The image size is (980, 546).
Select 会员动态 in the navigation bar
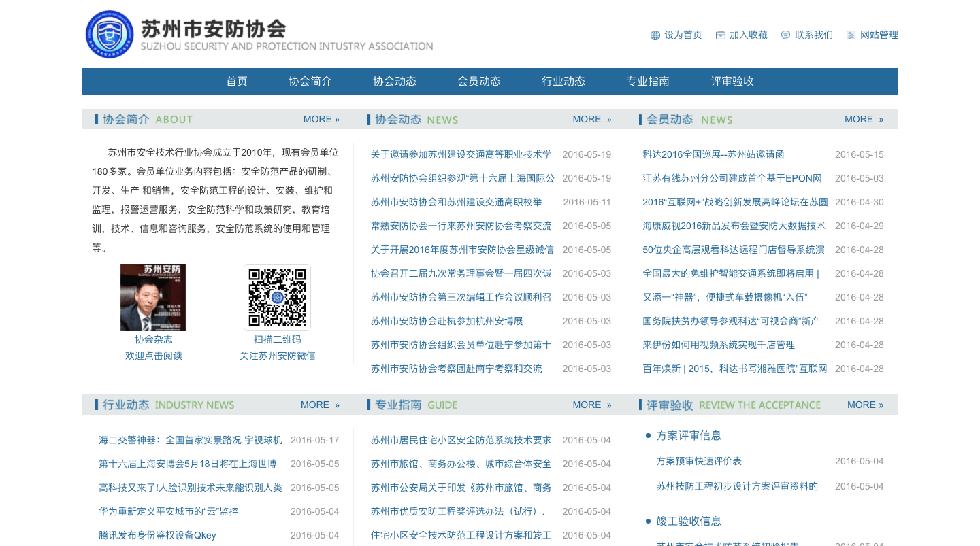pos(479,82)
